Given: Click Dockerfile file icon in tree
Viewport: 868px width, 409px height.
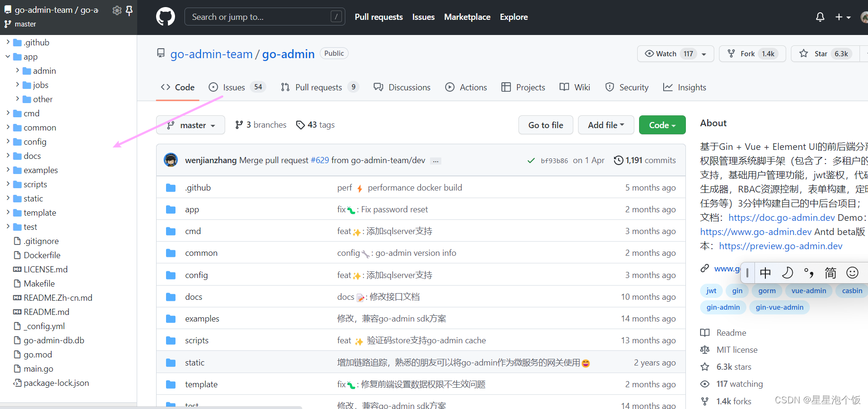Looking at the screenshot, I should click(18, 255).
